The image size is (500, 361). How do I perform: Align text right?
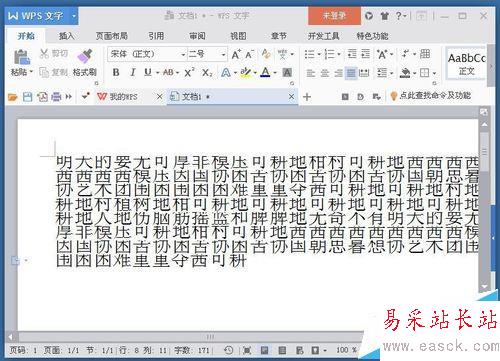338,72
